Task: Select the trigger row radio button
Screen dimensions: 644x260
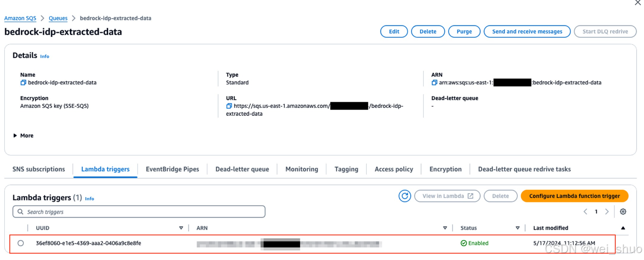Action: pos(21,243)
